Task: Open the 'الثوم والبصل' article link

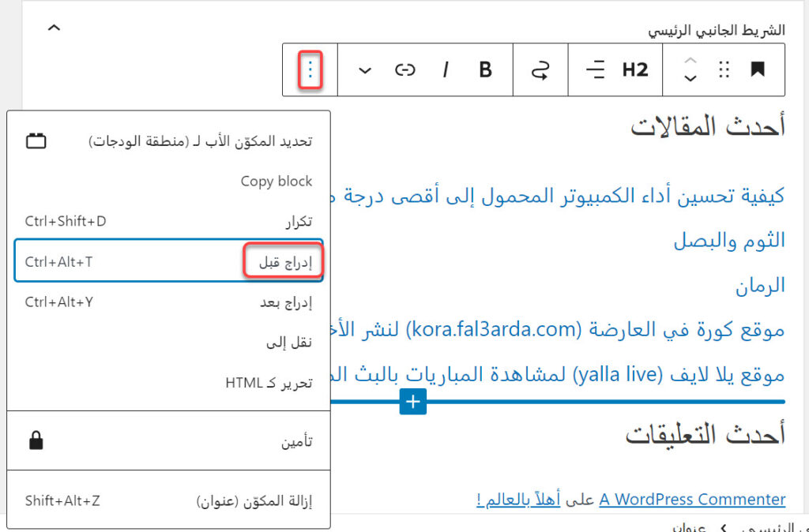Action: (729, 241)
